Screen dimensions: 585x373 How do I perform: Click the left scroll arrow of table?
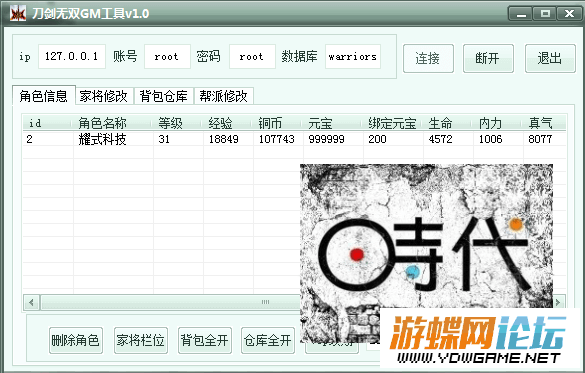31,302
